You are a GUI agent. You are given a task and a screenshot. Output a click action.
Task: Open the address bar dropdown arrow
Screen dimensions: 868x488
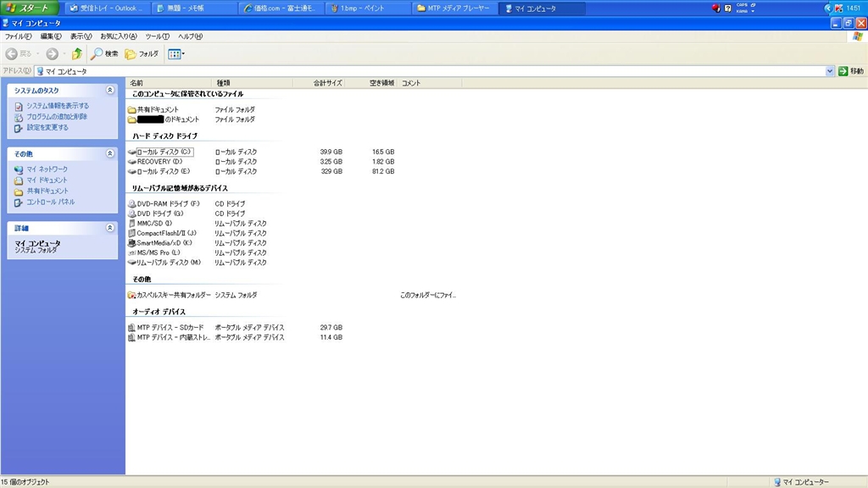[x=830, y=72]
